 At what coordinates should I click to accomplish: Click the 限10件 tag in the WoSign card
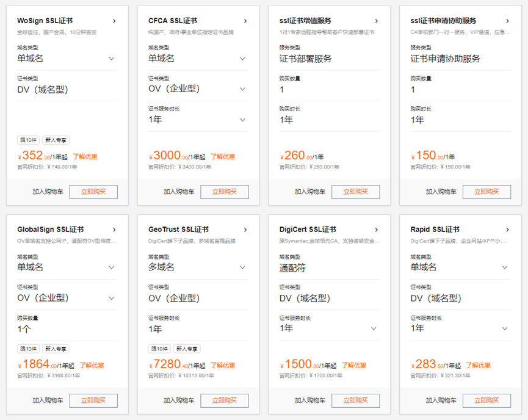point(28,140)
